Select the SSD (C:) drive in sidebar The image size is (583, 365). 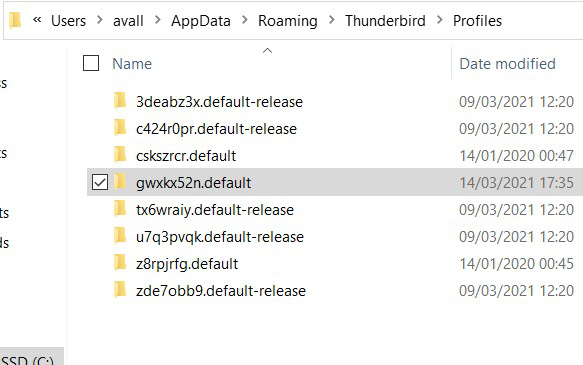27,360
